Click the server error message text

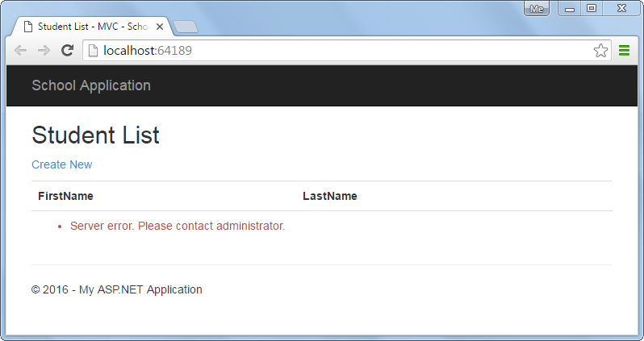coord(178,226)
